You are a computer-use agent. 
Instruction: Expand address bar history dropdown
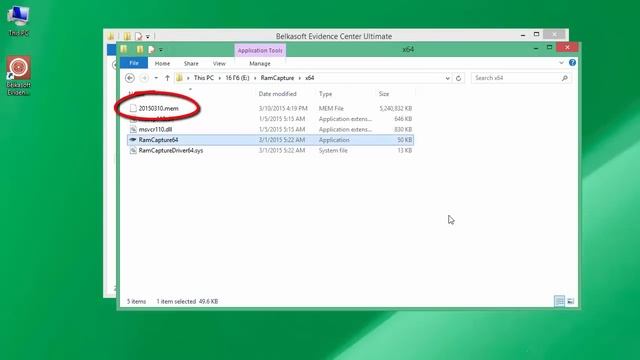448,78
